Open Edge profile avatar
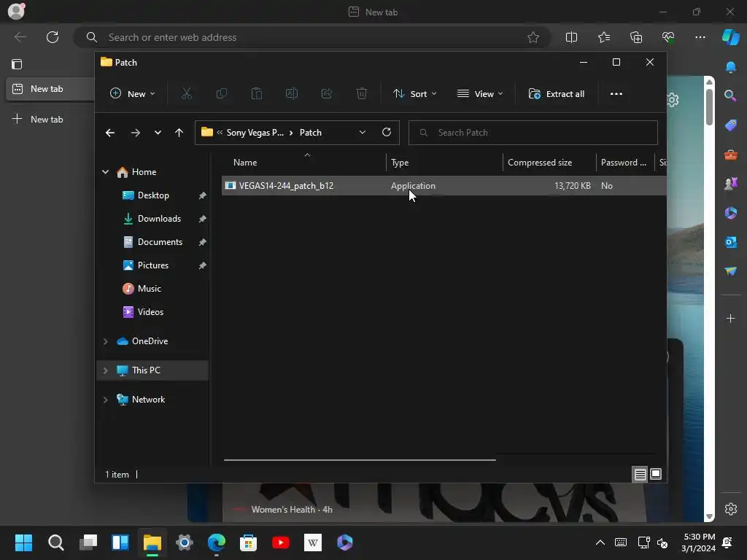 [x=16, y=11]
